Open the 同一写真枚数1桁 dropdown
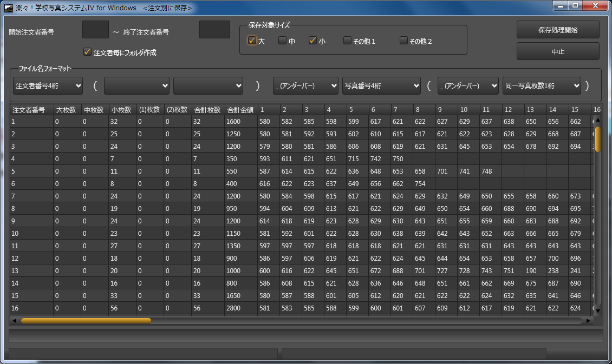This screenshot has height=364, width=612. coord(542,86)
